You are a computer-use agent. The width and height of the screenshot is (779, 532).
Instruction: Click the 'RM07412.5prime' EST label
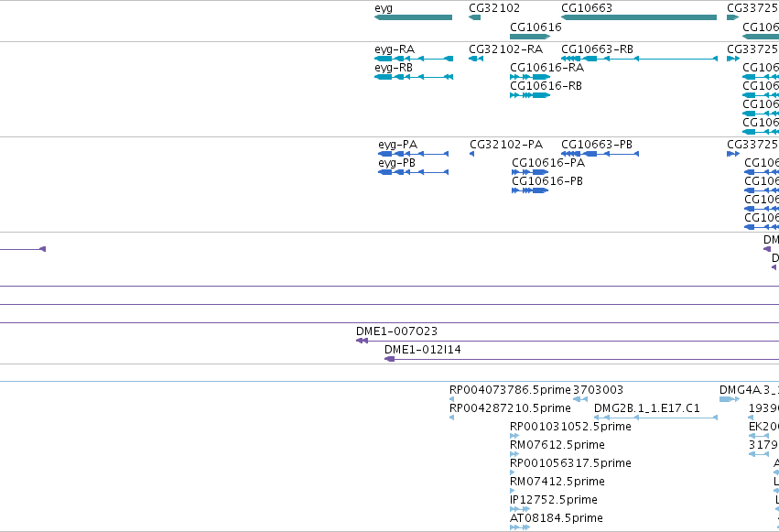[557, 482]
